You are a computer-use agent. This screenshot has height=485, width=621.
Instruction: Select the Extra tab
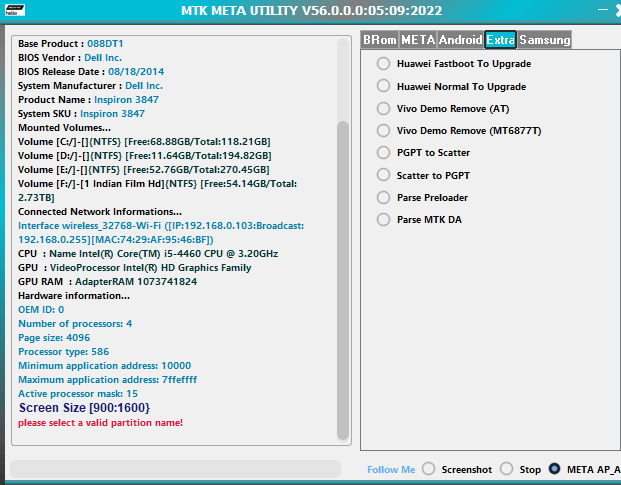[501, 40]
